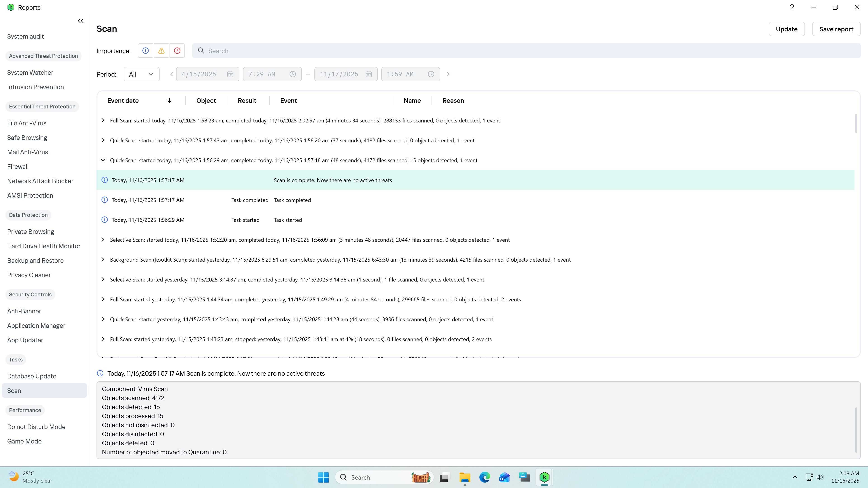
Task: Open Microsoft Edge from taskbar
Action: (485, 477)
